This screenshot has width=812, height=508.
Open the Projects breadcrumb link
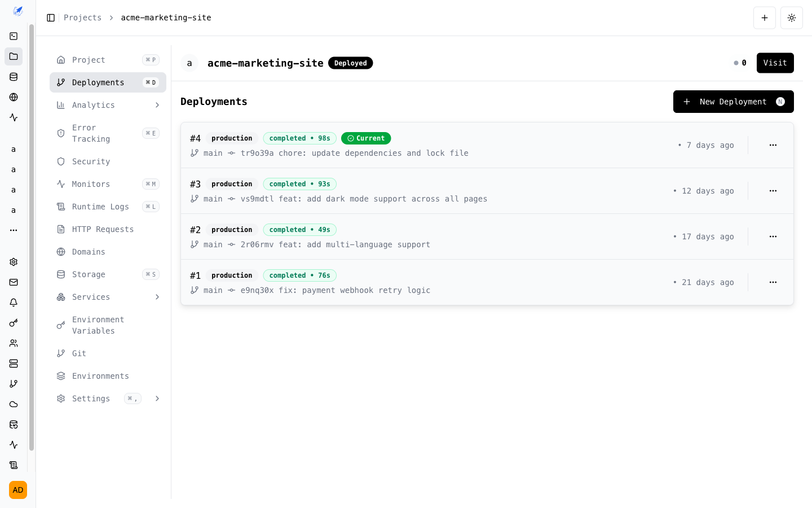82,17
